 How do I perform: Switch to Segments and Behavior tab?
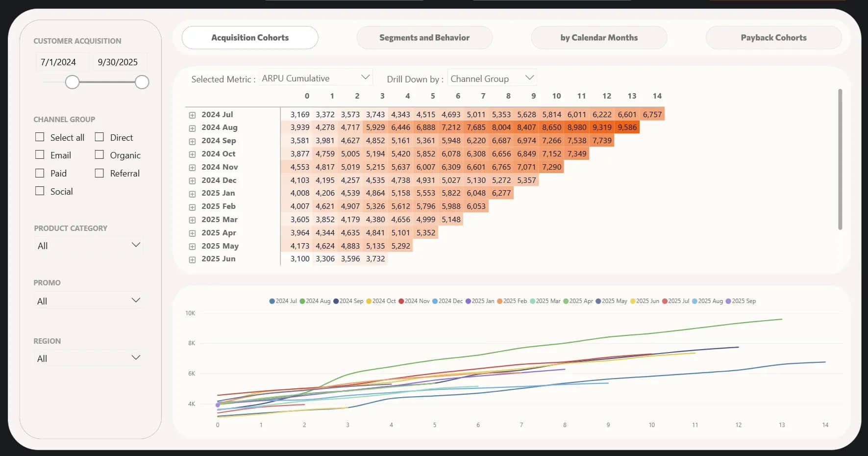424,38
